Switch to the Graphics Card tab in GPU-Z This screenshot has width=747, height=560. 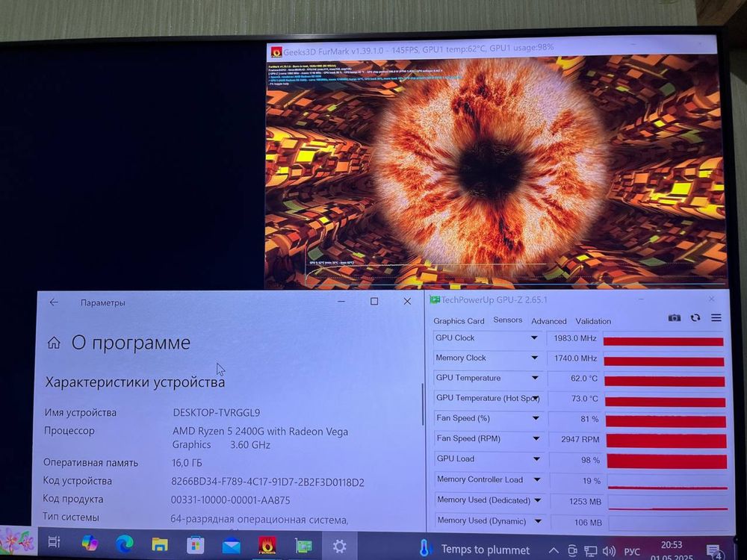(459, 321)
